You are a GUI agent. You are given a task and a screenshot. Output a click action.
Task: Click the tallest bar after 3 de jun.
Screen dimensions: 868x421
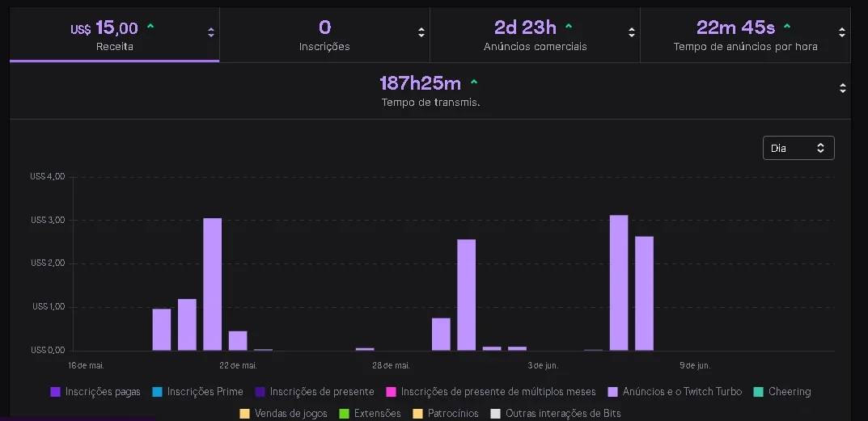click(x=619, y=283)
